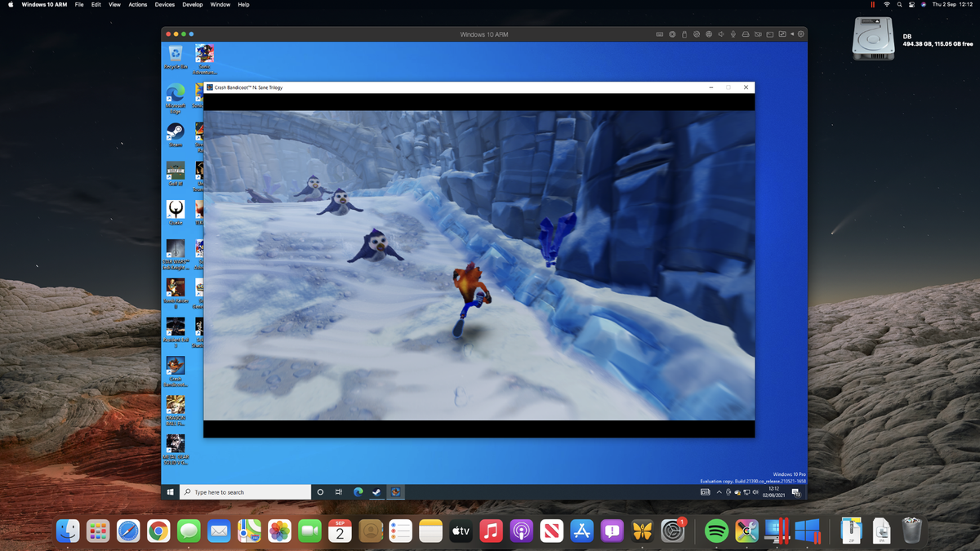Toggle Parallels camera icon
Viewport: 980px width, 551px height.
click(x=758, y=34)
